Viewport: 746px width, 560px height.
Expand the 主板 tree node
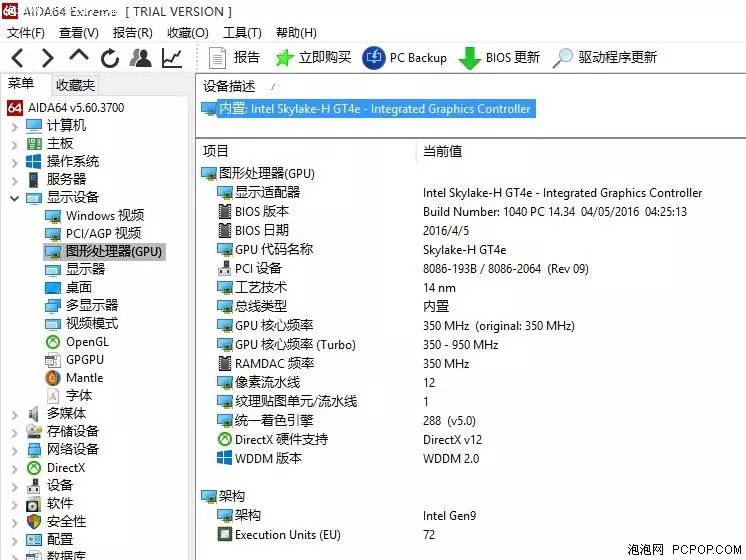[15, 145]
